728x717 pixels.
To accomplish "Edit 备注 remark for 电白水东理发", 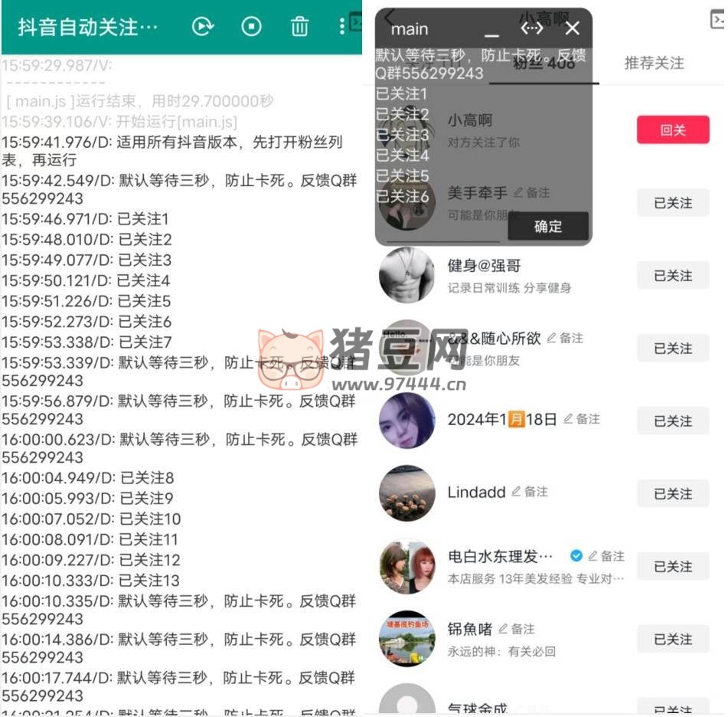I will coord(606,556).
